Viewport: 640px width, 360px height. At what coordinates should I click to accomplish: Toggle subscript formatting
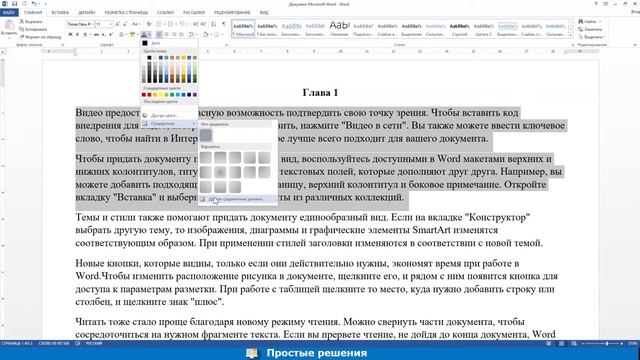pos(104,35)
